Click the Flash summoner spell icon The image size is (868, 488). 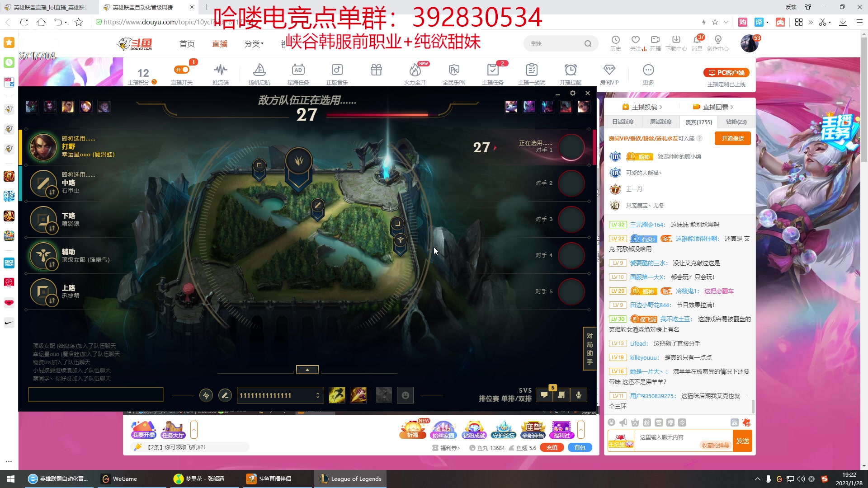(x=337, y=395)
